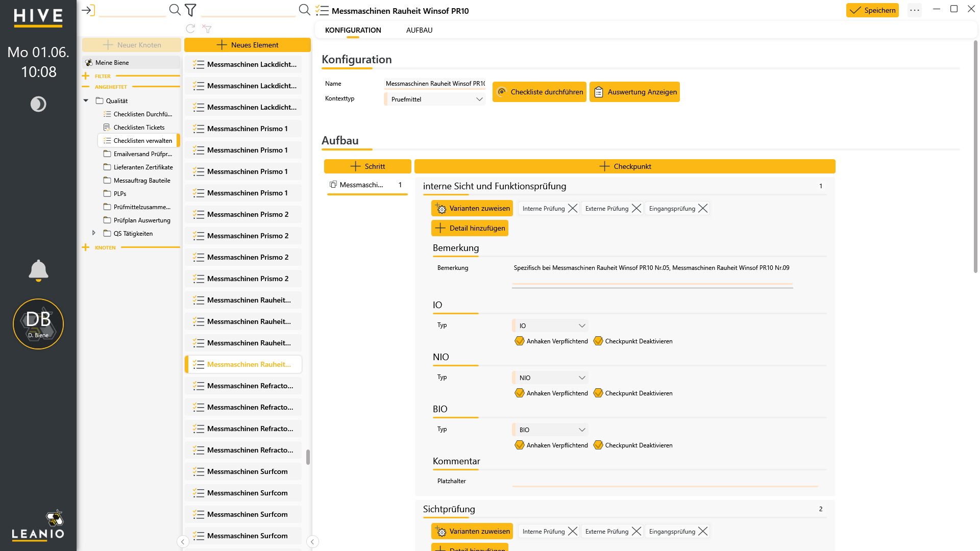
Task: Expand the QS Tätigkeiten tree node
Action: pyautogui.click(x=93, y=233)
